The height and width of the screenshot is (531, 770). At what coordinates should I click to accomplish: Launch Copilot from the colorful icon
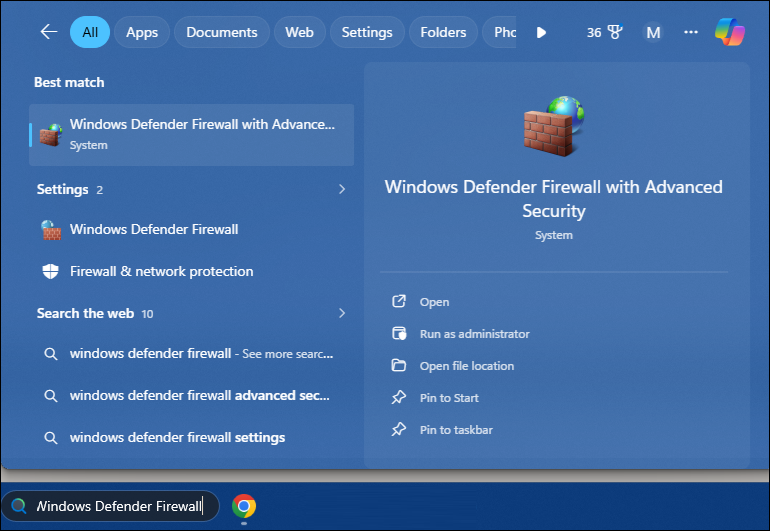tap(730, 32)
